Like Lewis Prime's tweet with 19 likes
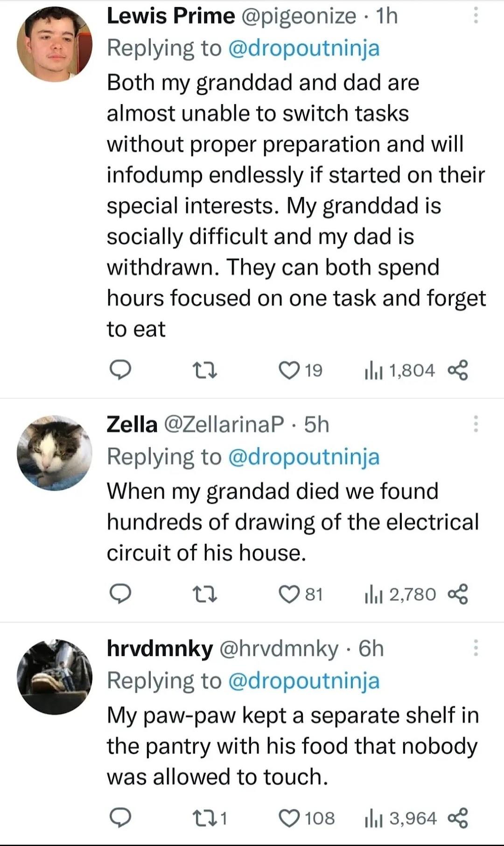Screen dimensions: 504x846 click(289, 371)
